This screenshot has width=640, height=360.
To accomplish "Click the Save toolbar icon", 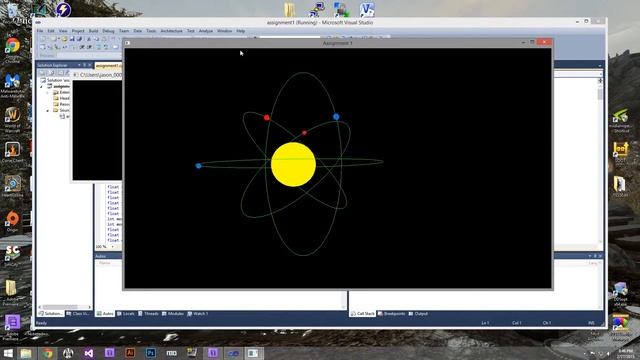I will click(x=72, y=39).
